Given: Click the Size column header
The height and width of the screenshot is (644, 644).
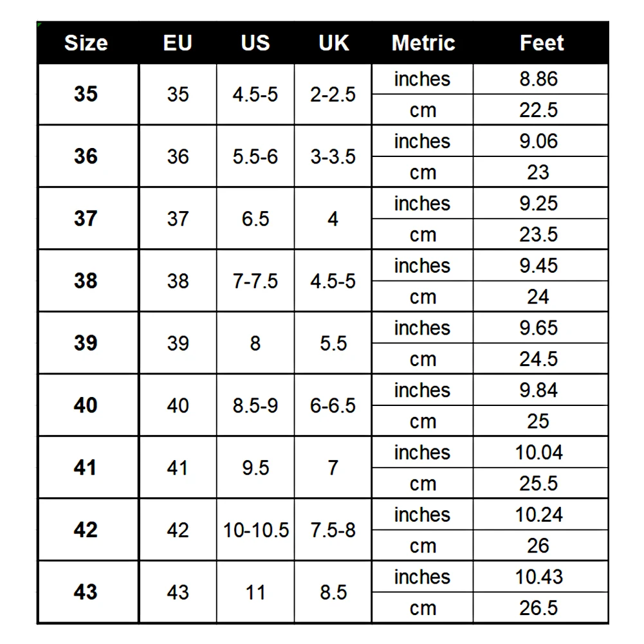Looking at the screenshot, I should pos(86,42).
